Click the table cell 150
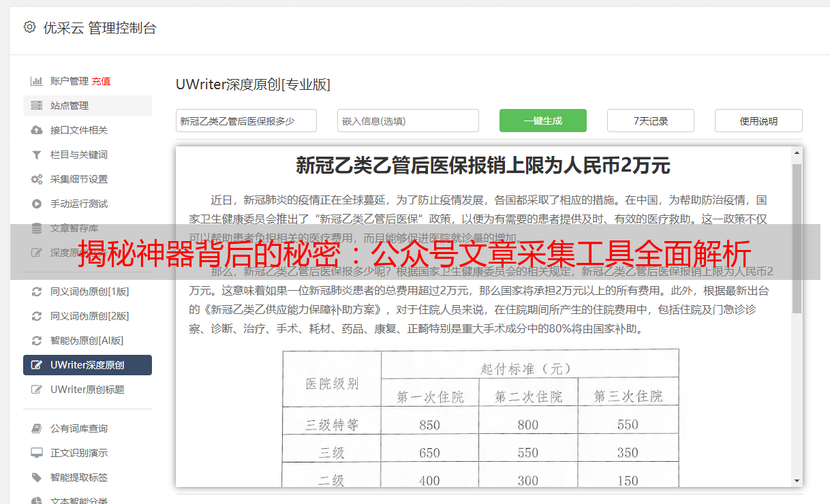This screenshot has width=830, height=504. pos(628,481)
